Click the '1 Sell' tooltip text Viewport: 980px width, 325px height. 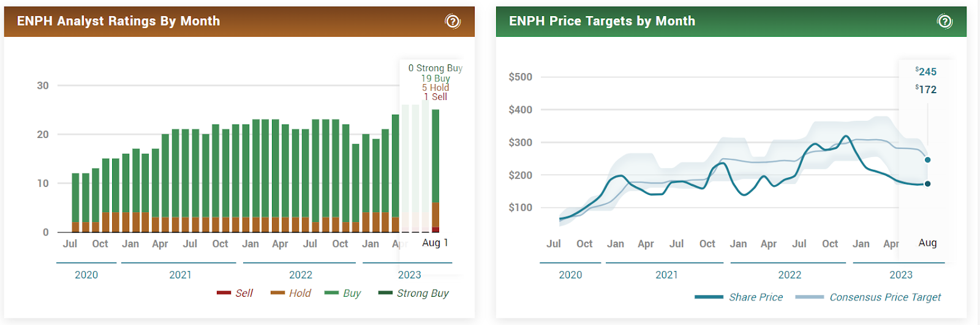435,96
